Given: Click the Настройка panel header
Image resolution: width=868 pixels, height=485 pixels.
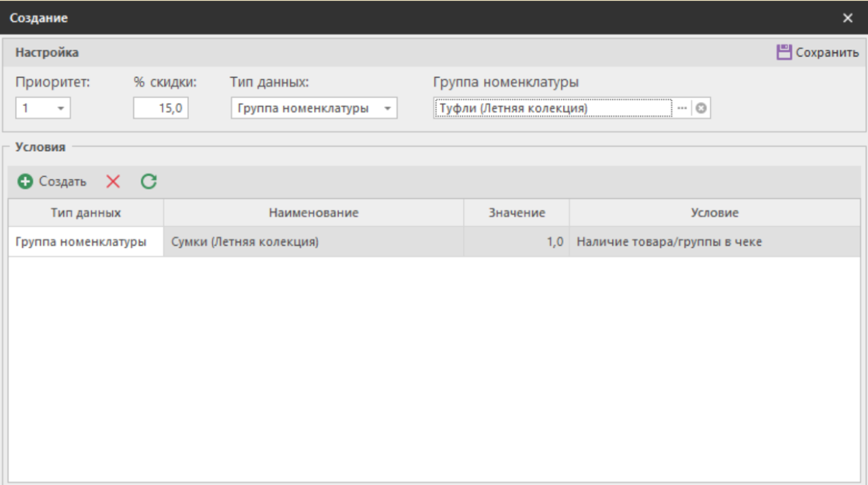Looking at the screenshot, I should click(x=48, y=52).
